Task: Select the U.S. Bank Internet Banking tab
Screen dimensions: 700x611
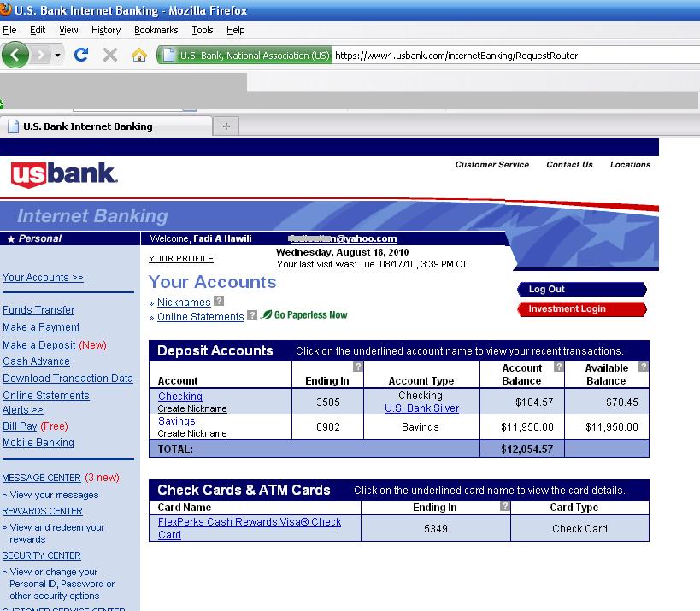Action: (x=106, y=126)
